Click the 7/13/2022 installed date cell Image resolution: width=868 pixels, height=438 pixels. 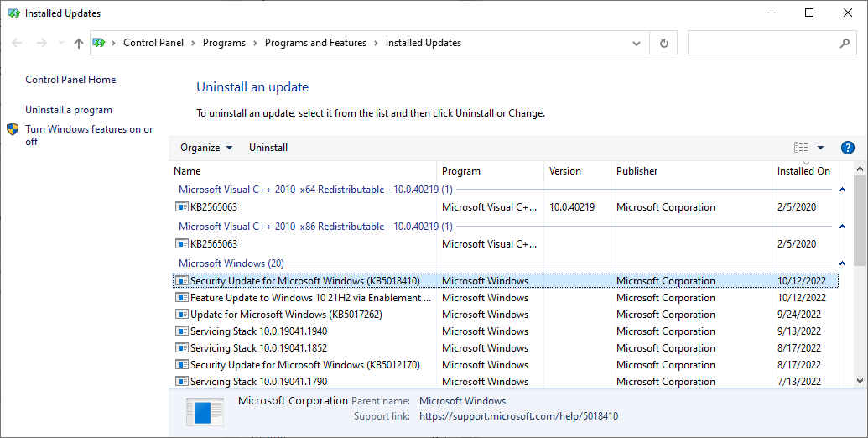(798, 382)
